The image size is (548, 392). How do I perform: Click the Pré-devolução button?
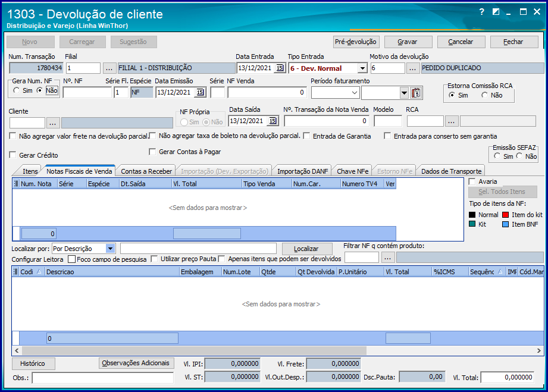click(x=355, y=42)
